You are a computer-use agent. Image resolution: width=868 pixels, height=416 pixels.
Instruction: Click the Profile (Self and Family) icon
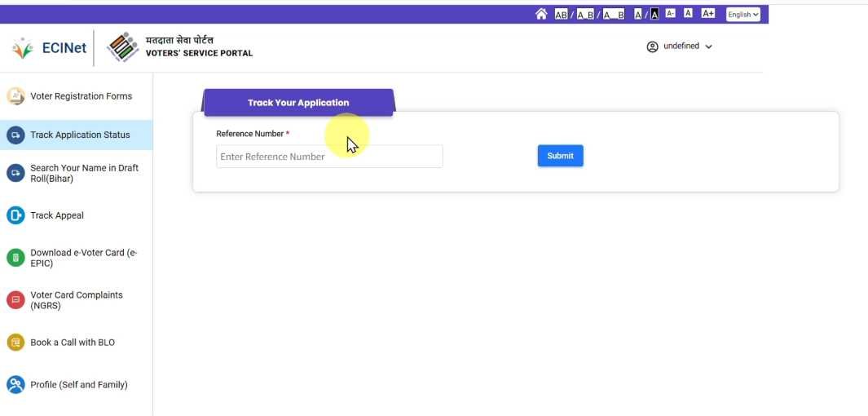click(15, 384)
